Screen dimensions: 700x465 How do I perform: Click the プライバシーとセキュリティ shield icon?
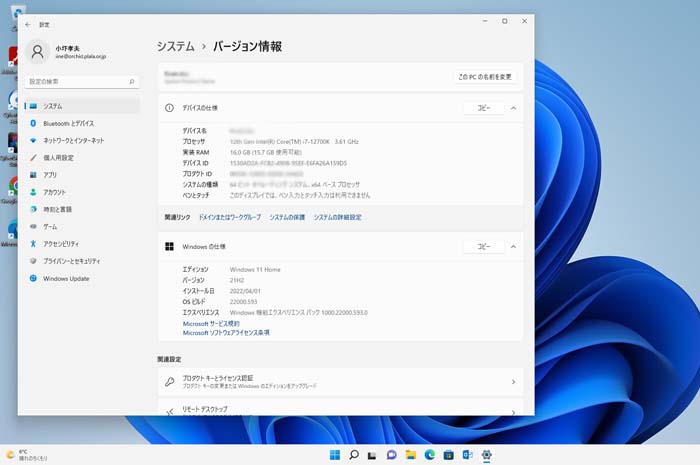point(33,261)
